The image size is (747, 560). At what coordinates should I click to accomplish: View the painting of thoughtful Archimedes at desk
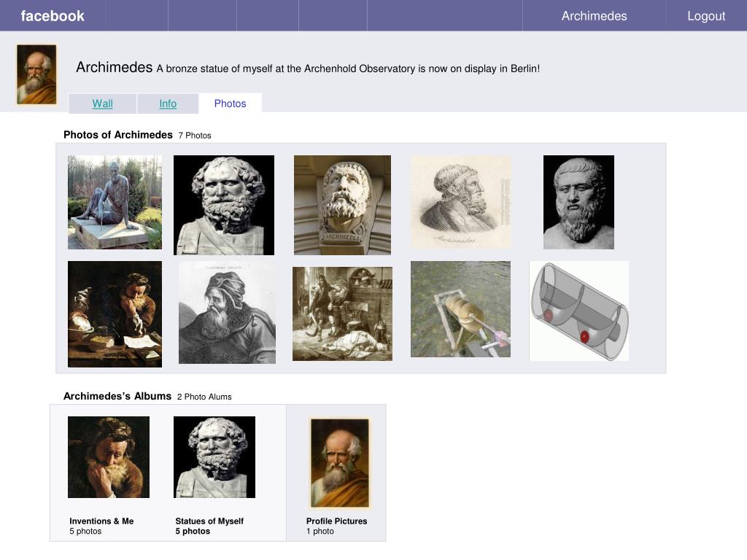[x=115, y=314]
